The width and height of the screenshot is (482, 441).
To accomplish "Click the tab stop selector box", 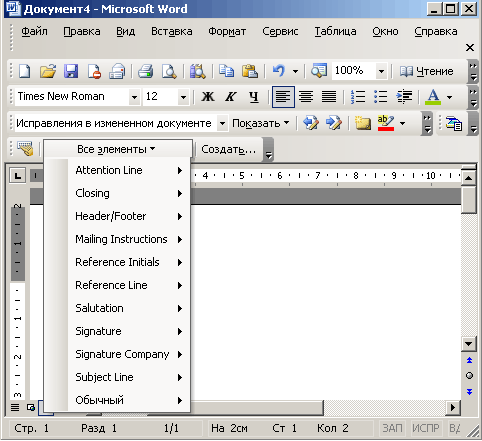I will (18, 175).
